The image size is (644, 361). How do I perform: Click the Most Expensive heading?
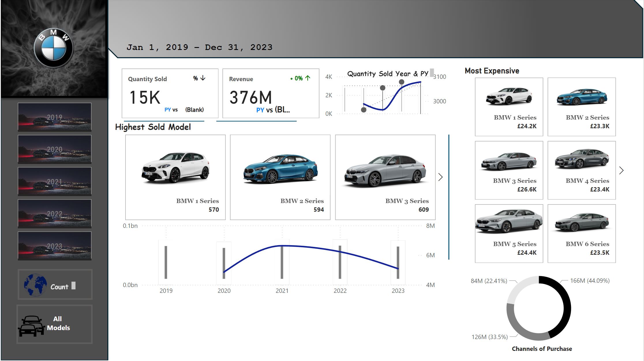(492, 71)
